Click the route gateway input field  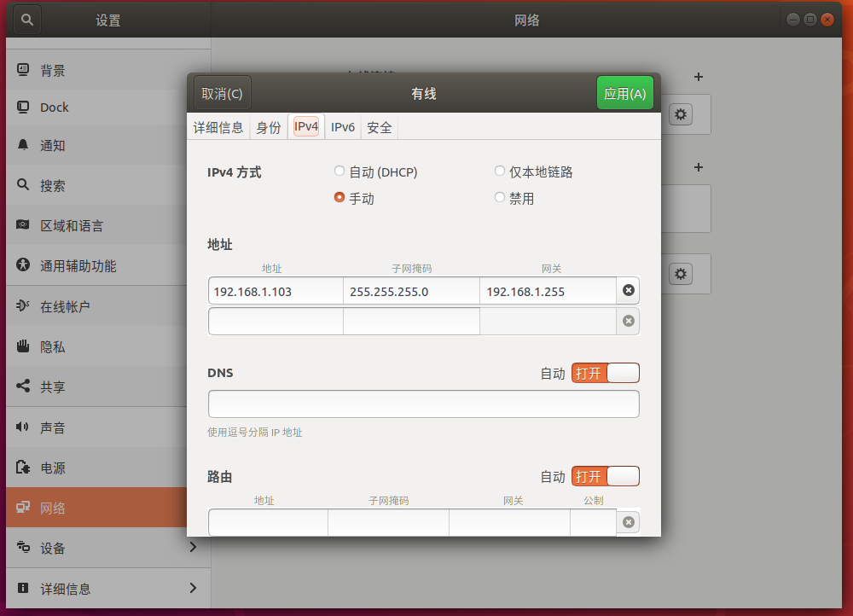click(x=510, y=522)
